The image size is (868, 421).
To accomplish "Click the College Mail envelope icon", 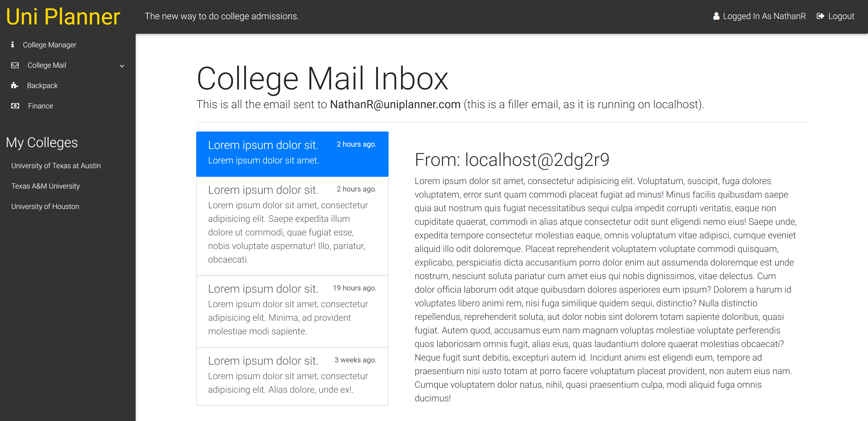I will 15,65.
